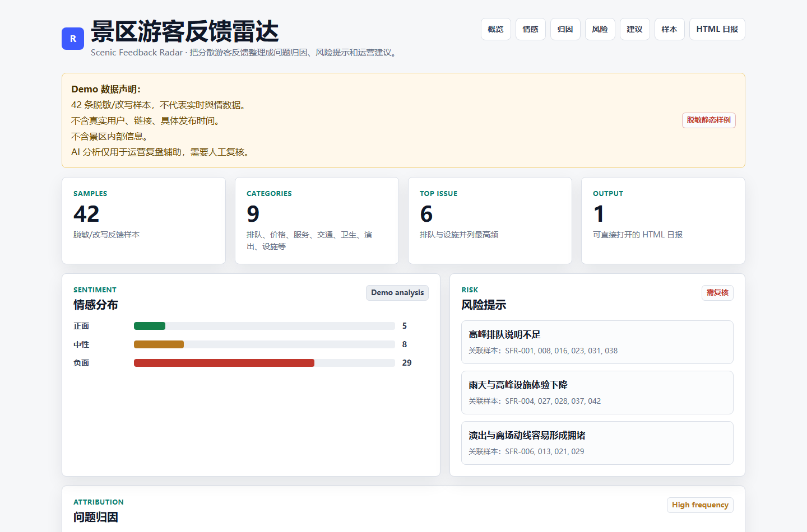Open the 高峰排队说明不足 risk card
Viewport: 807px width, 532px height.
click(597, 342)
